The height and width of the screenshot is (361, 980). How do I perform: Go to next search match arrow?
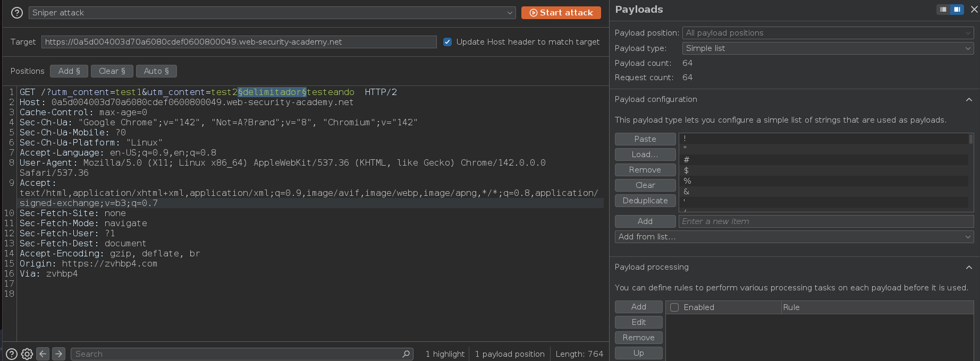pos(59,354)
